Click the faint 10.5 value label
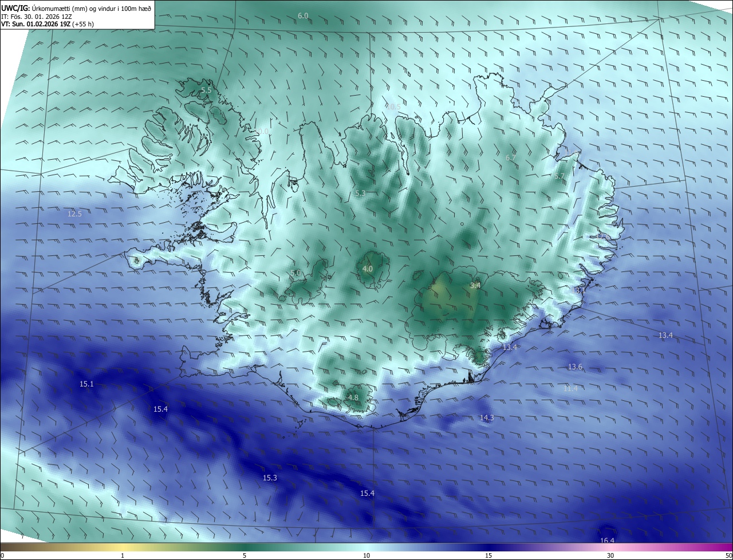 pos(393,107)
